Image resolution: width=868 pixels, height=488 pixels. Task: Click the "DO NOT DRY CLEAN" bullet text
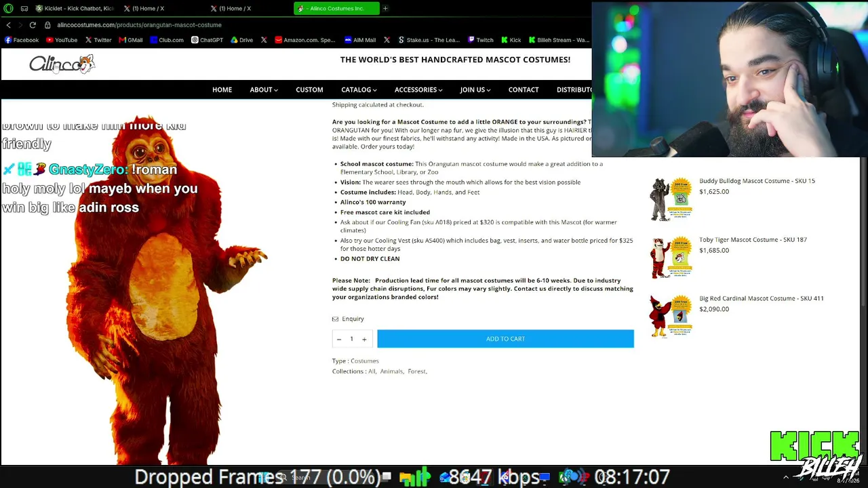point(370,259)
